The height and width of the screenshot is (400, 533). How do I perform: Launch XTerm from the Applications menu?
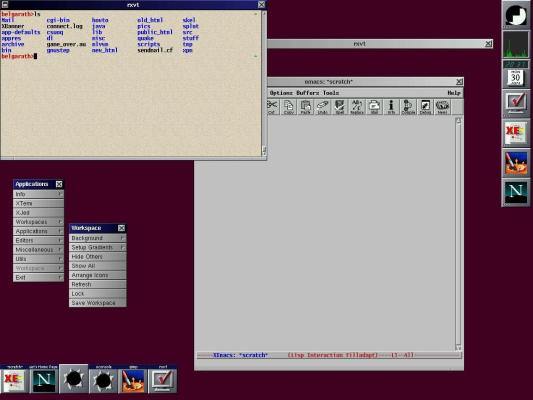pyautogui.click(x=38, y=204)
